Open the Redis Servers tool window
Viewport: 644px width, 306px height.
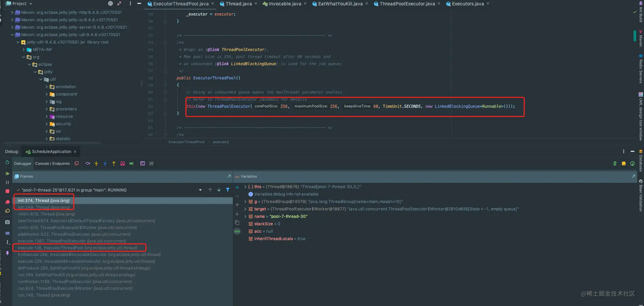(x=641, y=69)
